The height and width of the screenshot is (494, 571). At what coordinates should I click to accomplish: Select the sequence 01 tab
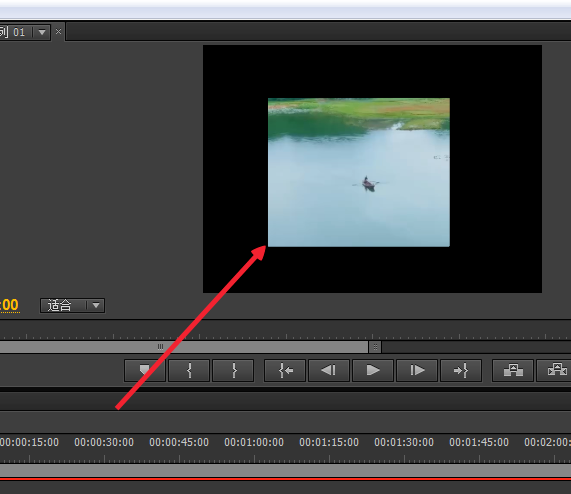15,32
